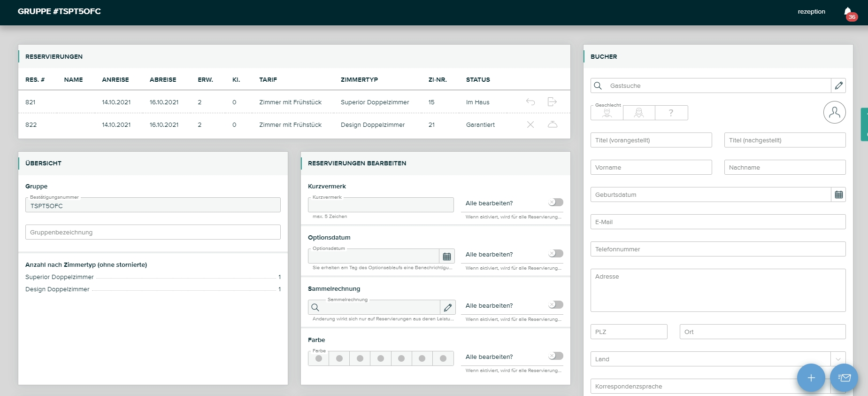Enable 'Alle bearbeiten?' toggle for Sammelrechnung
The image size is (868, 396).
point(556,305)
